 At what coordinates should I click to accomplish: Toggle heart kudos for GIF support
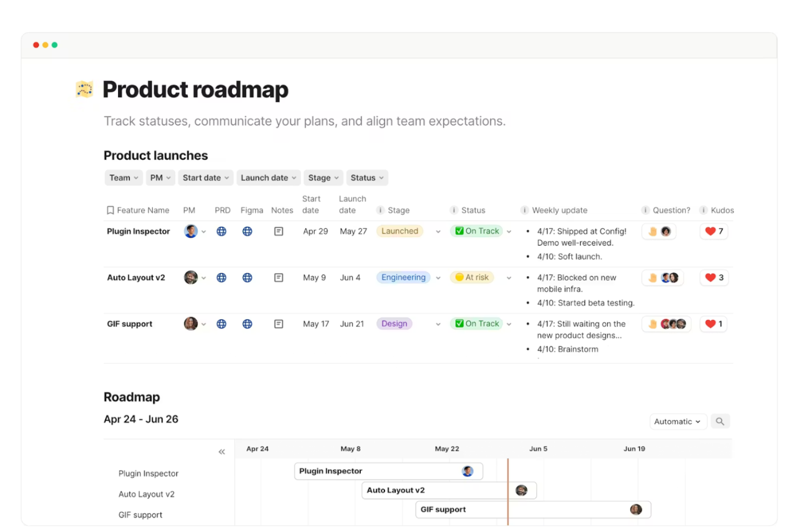tap(713, 324)
